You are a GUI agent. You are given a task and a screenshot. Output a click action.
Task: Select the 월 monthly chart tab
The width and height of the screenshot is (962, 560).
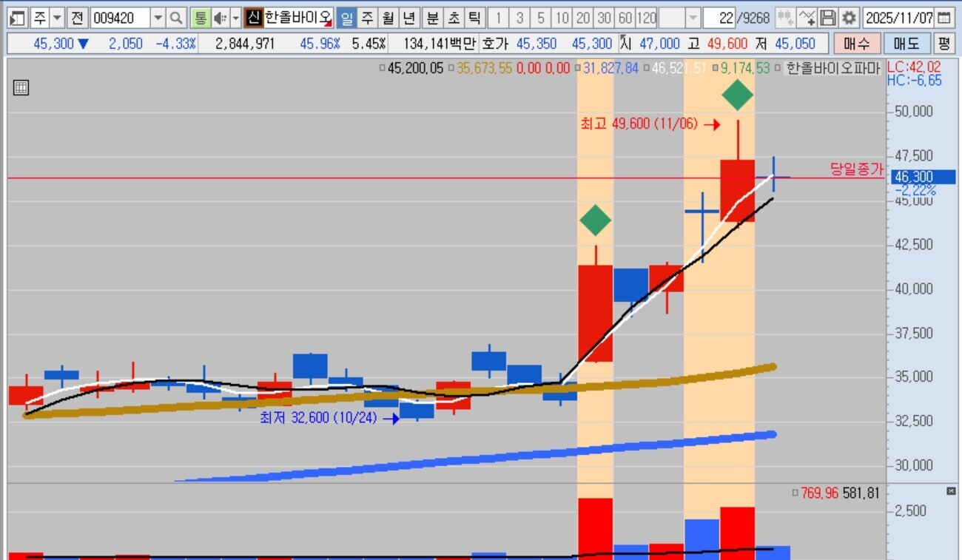coord(388,18)
